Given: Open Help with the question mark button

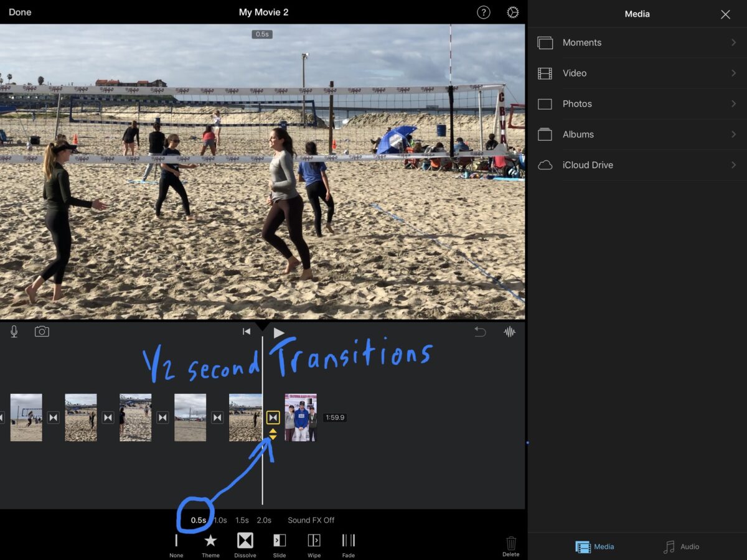Looking at the screenshot, I should [x=483, y=12].
